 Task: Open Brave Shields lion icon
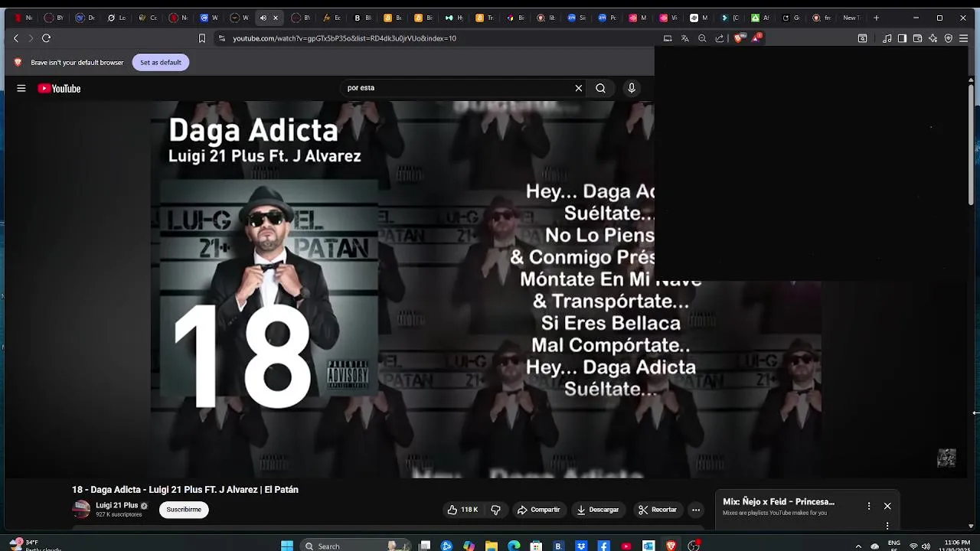pyautogui.click(x=738, y=38)
